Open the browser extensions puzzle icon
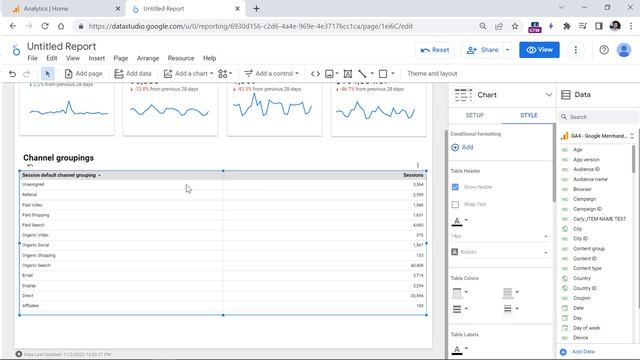This screenshot has width=640, height=360. (x=567, y=26)
